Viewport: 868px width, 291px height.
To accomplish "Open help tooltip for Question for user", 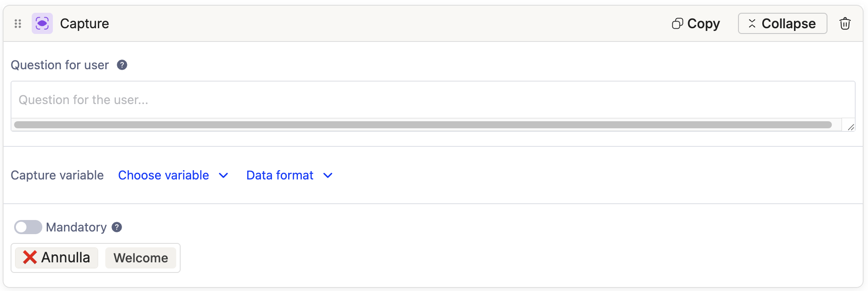I will [x=122, y=65].
